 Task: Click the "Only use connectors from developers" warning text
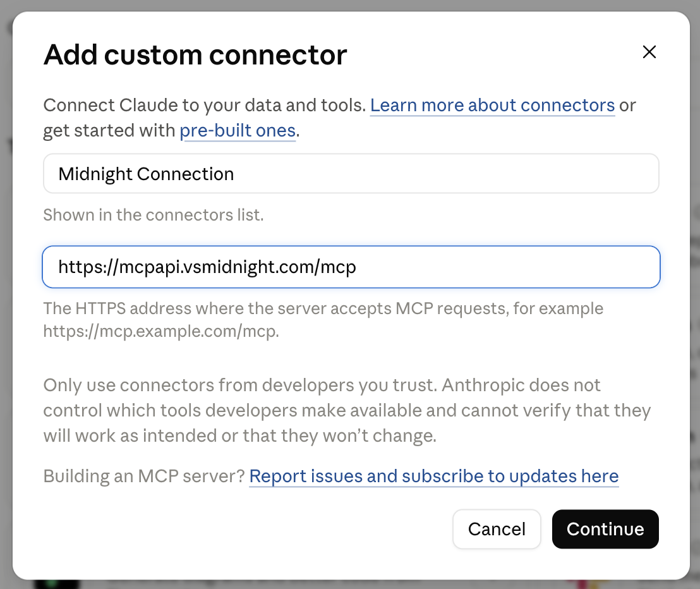[x=347, y=410]
